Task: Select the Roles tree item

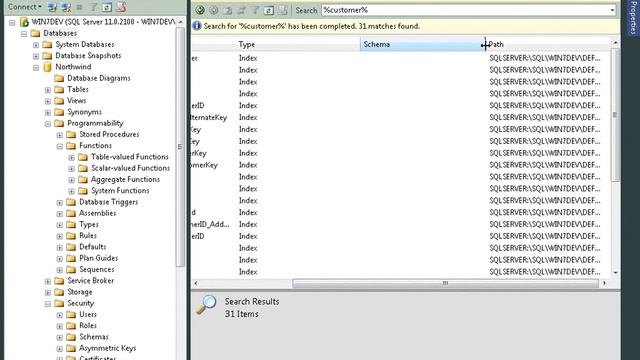Action: pos(88,326)
